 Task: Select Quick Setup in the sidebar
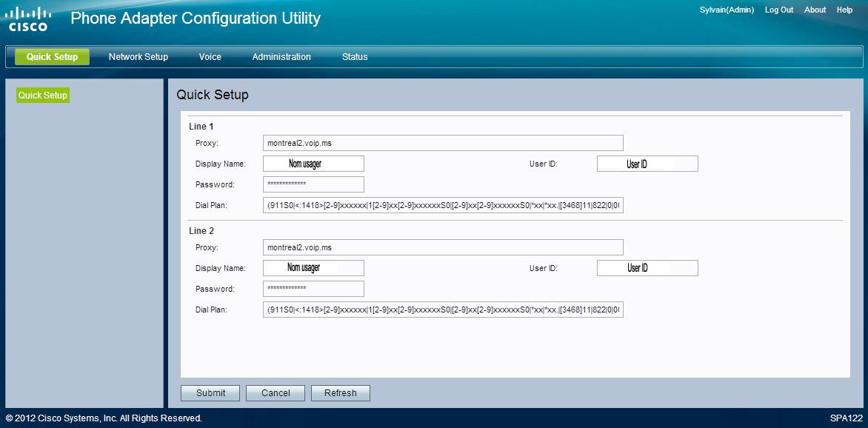pos(43,96)
